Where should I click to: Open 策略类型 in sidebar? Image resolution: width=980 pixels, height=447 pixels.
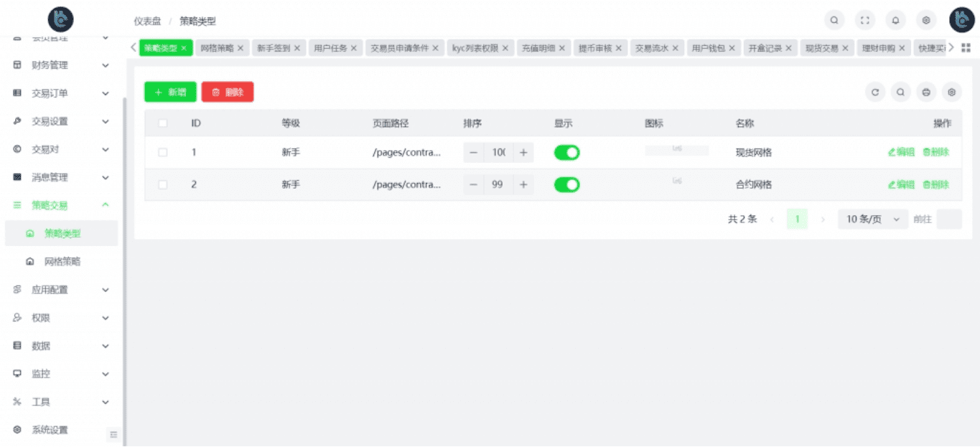click(x=62, y=233)
